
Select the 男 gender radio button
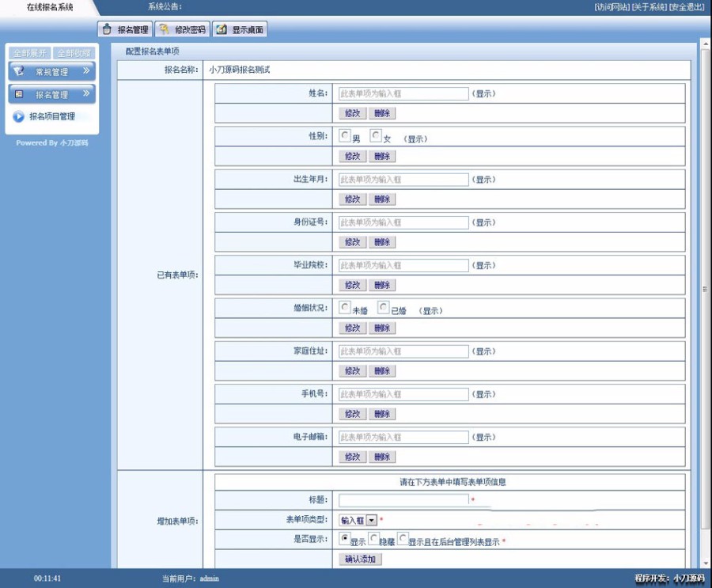[343, 135]
